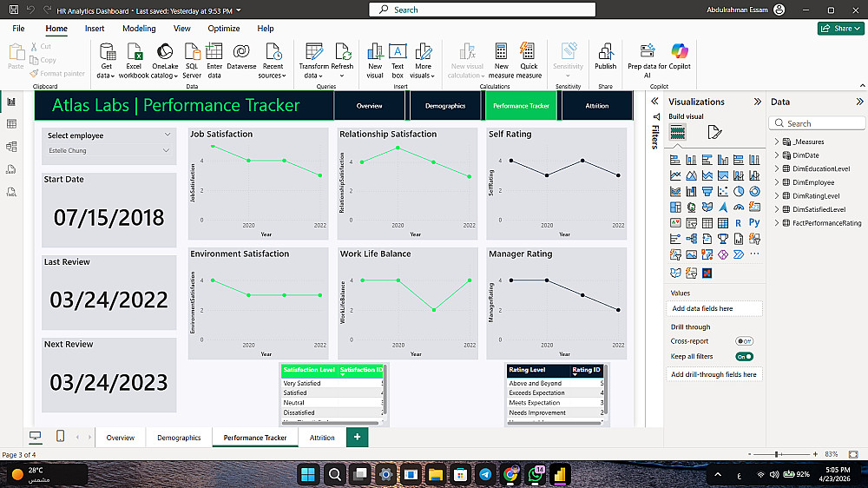Click the Demographics navigation button in header
Viewport: 868px width, 488px height.
pos(445,106)
